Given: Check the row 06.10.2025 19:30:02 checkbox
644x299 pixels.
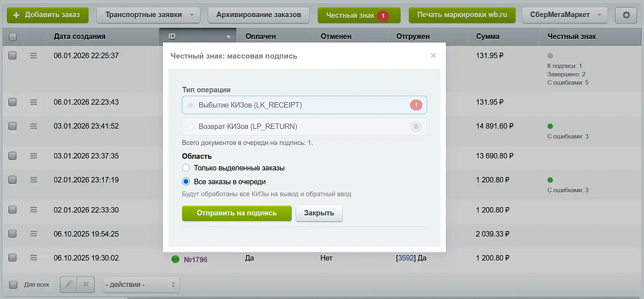Looking at the screenshot, I should pyautogui.click(x=13, y=258).
